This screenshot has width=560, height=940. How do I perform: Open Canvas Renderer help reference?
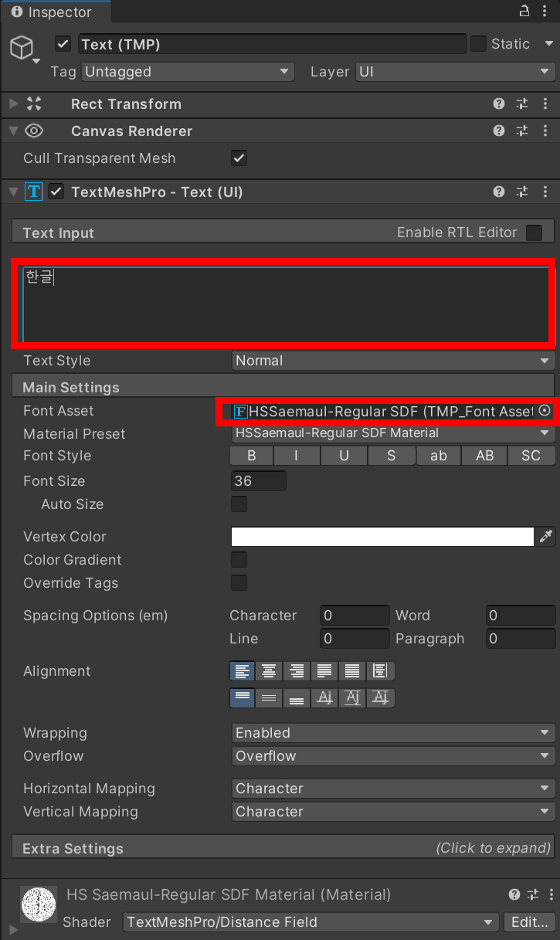499,131
